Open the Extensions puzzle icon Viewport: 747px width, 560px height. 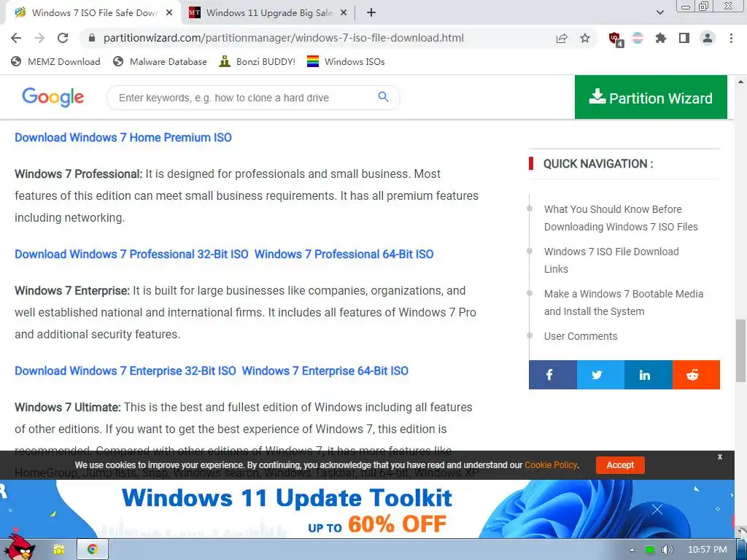click(x=661, y=38)
